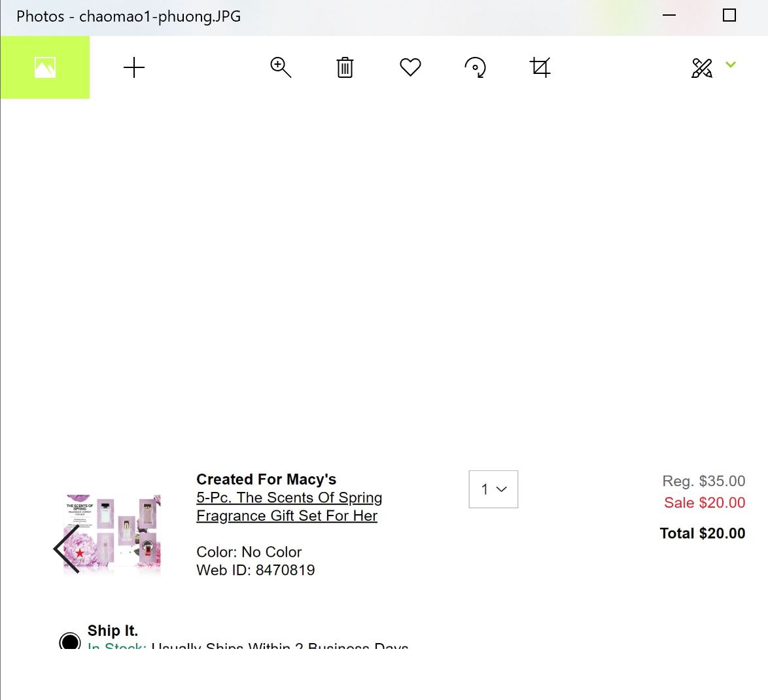768x700 pixels.
Task: Expand the green chevron beside Edit & Create
Action: tap(731, 65)
